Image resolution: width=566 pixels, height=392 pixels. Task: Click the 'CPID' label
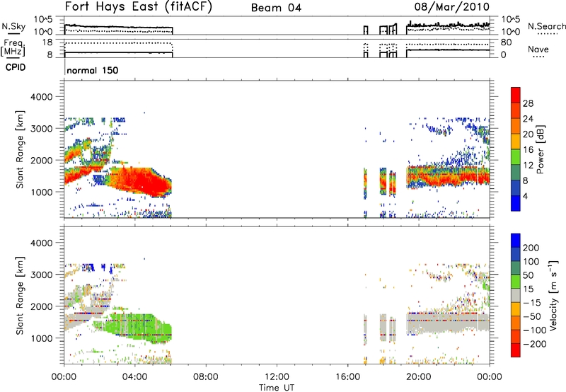coord(16,67)
